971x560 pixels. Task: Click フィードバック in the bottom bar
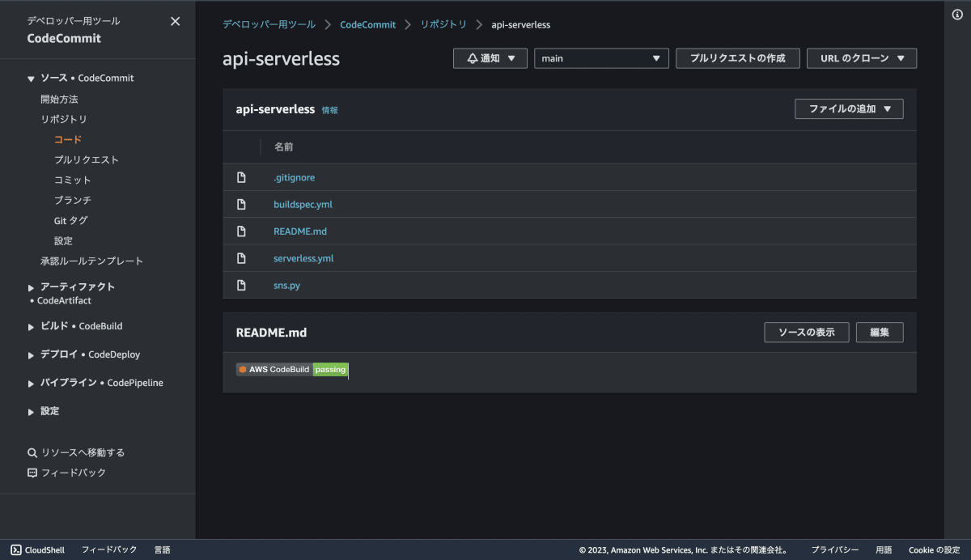point(109,549)
